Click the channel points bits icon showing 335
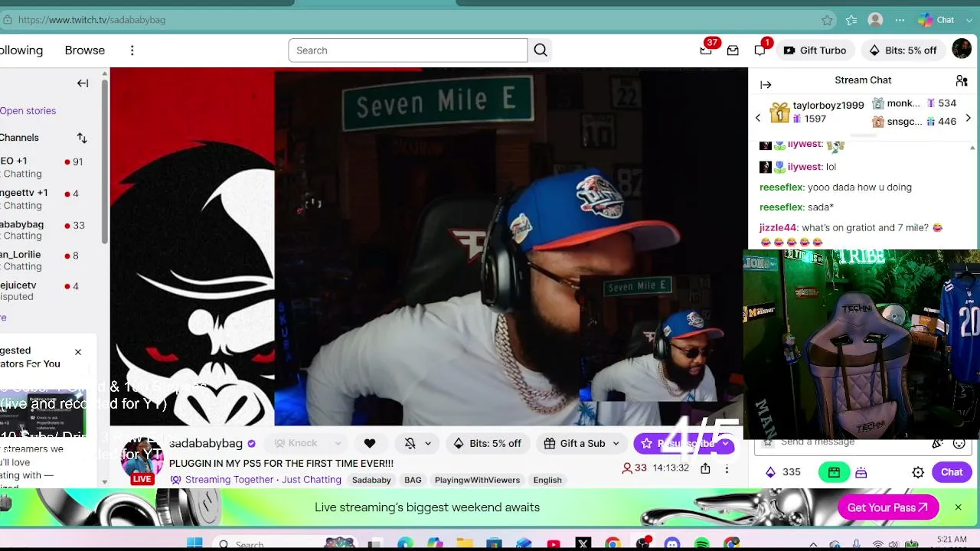This screenshot has height=551, width=980. click(x=770, y=472)
